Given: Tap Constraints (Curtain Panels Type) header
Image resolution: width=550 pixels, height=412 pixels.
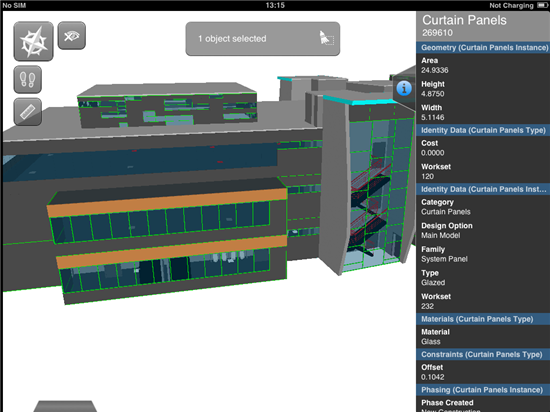Looking at the screenshot, I should tap(483, 354).
